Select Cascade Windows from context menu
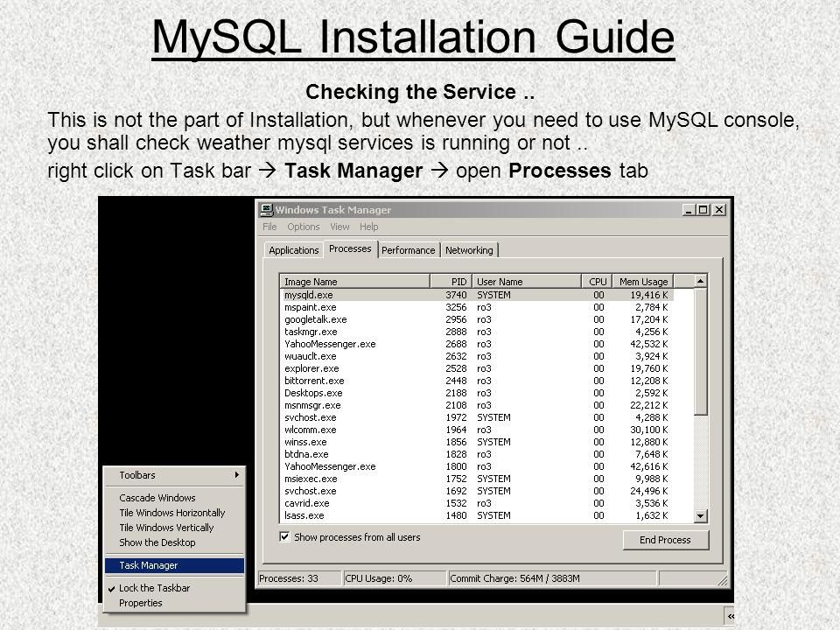Viewport: 840px width, 630px height. pos(175,498)
